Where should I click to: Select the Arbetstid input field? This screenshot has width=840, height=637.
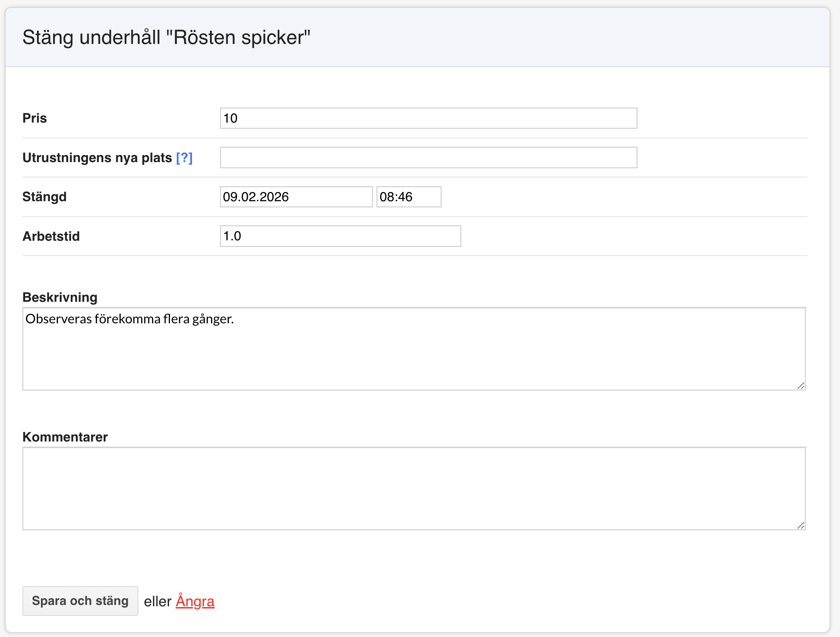[340, 236]
